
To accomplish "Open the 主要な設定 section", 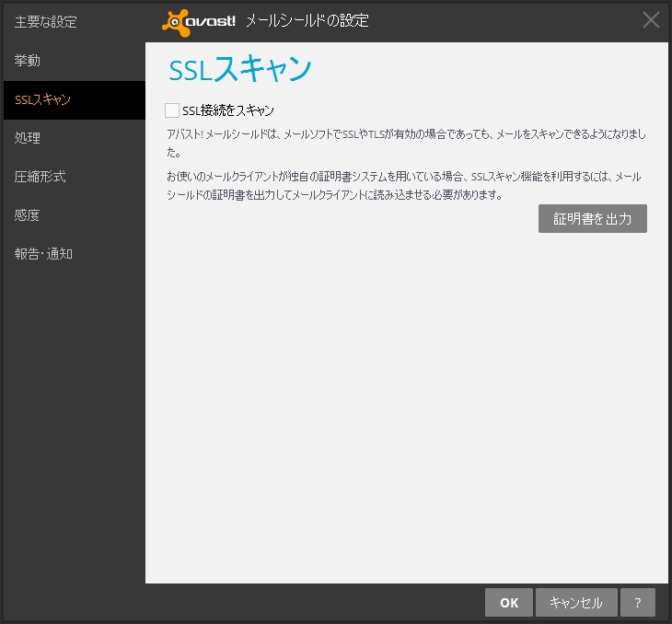I will tap(46, 21).
